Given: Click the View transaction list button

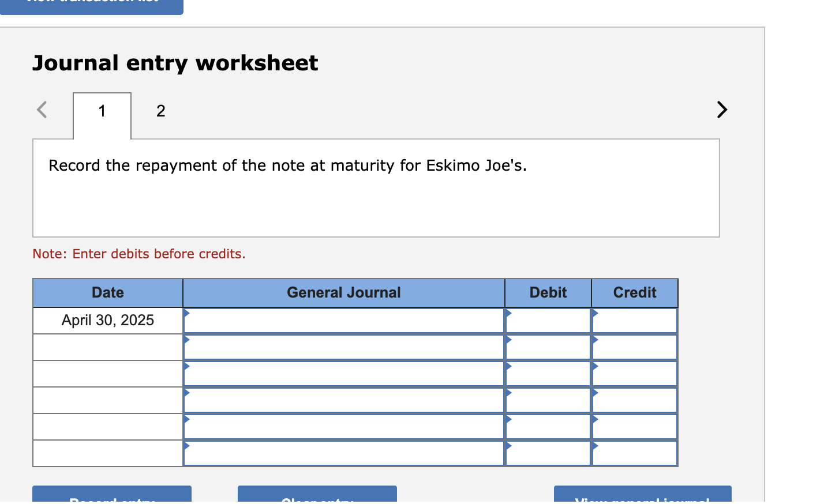Looking at the screenshot, I should pyautogui.click(x=91, y=5).
